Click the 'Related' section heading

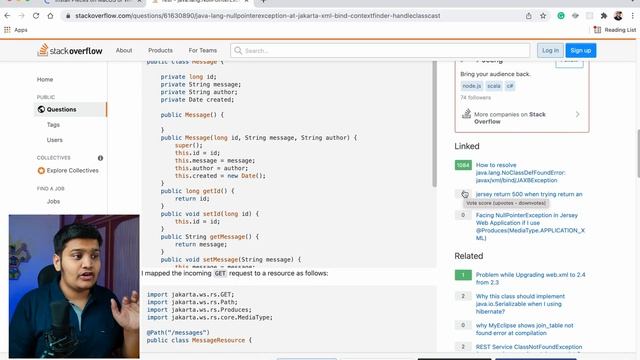[x=469, y=256]
